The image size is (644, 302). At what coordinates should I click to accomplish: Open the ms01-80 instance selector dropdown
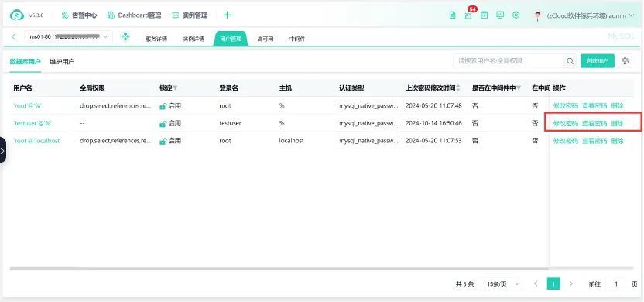68,37
